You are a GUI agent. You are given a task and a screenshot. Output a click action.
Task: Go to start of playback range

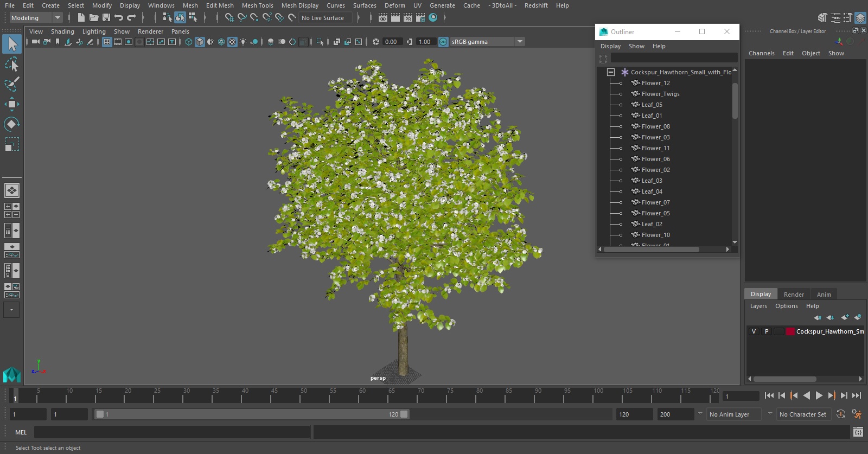tap(769, 395)
